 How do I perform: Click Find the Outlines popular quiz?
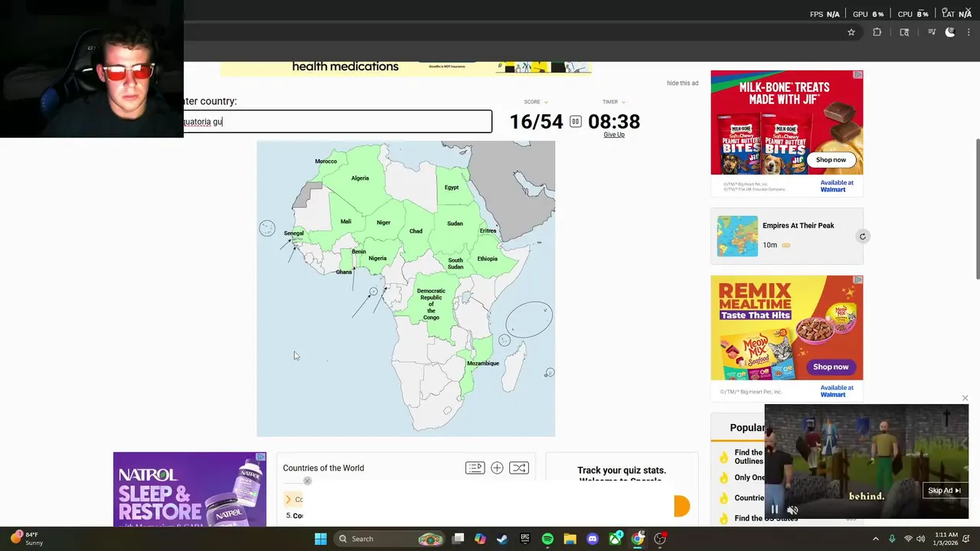pos(749,457)
